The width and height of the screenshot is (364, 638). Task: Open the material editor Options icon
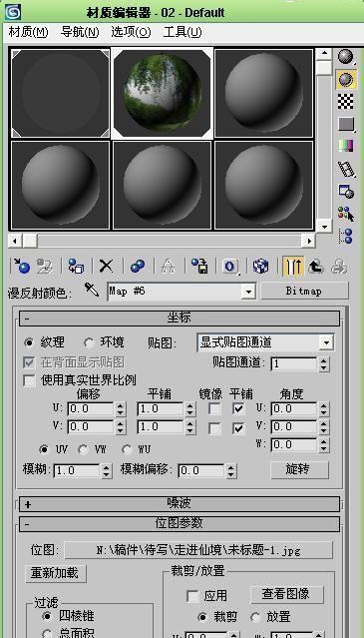(x=346, y=192)
